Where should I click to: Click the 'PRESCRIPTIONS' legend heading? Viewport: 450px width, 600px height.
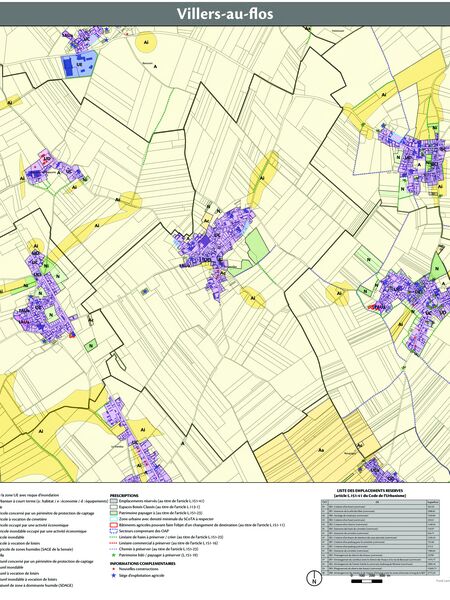124,495
